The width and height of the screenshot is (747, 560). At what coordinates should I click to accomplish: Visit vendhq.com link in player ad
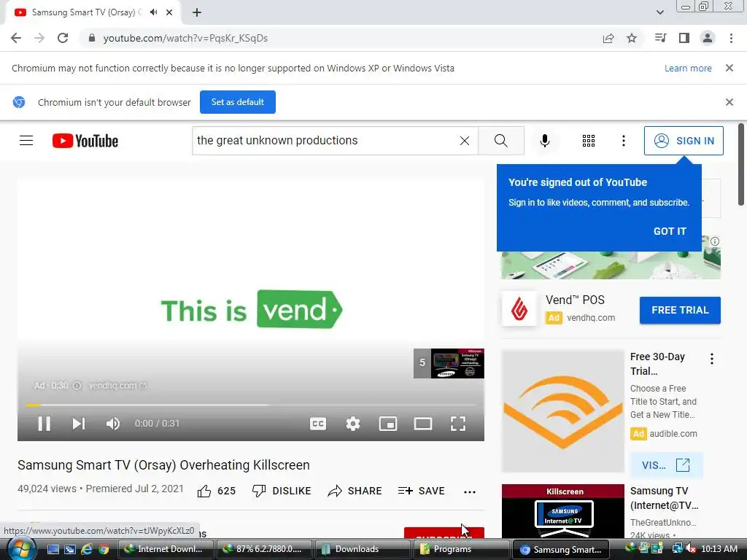tap(117, 385)
